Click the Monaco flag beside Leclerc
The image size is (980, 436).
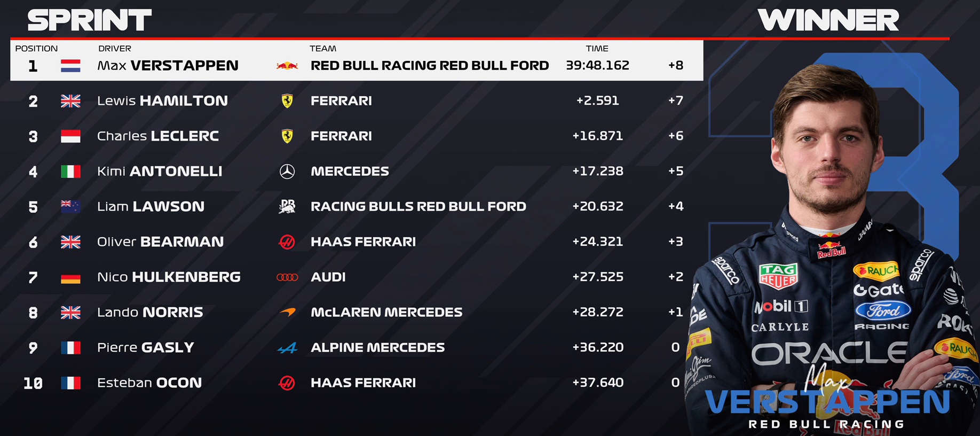pos(71,136)
